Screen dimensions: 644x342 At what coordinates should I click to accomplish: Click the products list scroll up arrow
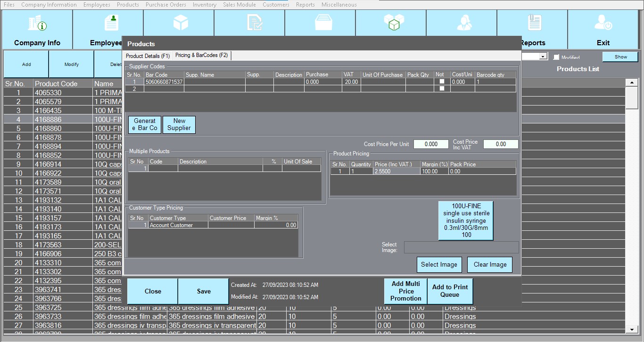631,83
